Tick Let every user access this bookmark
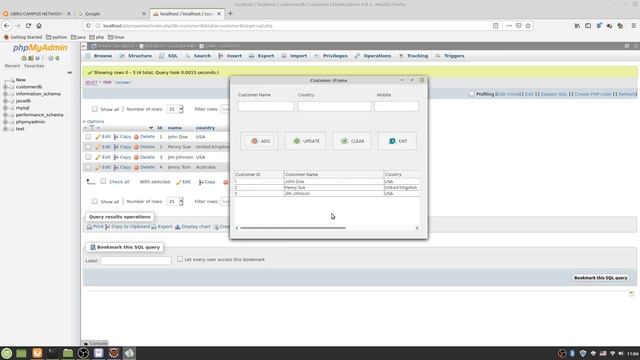Image resolution: width=640 pixels, height=360 pixels. pyautogui.click(x=180, y=259)
